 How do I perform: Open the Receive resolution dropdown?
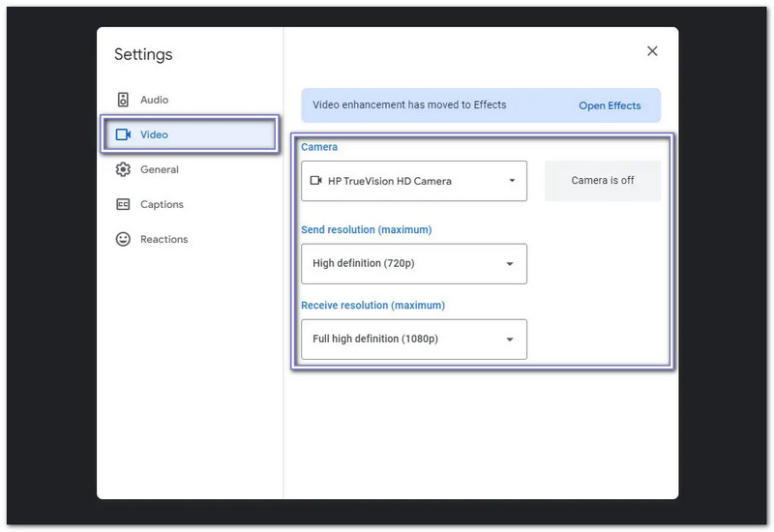[x=413, y=339]
